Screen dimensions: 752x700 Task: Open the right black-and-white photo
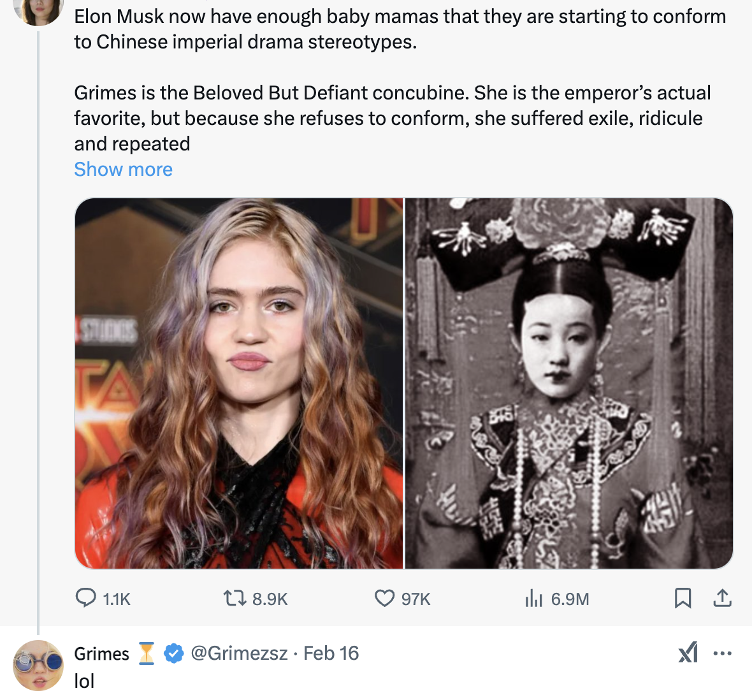568,383
